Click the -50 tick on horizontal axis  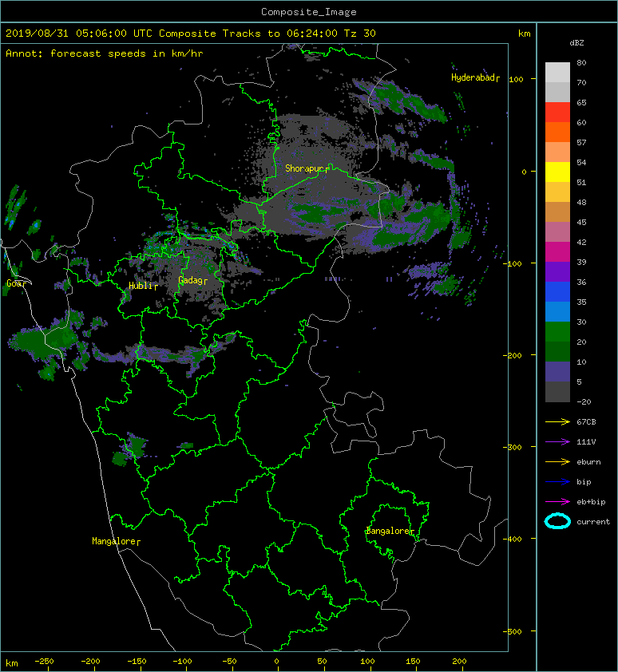[229, 662]
